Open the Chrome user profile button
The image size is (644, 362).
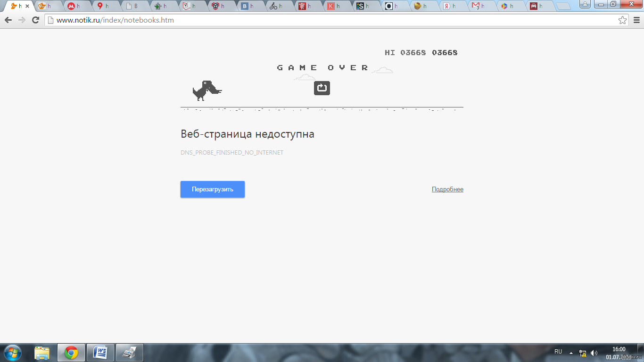tap(585, 4)
